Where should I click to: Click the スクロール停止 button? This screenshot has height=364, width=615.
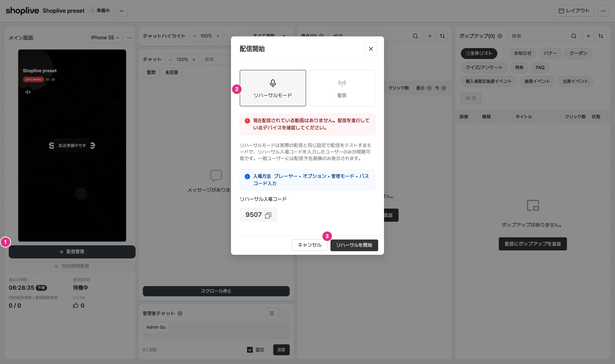[x=216, y=291]
